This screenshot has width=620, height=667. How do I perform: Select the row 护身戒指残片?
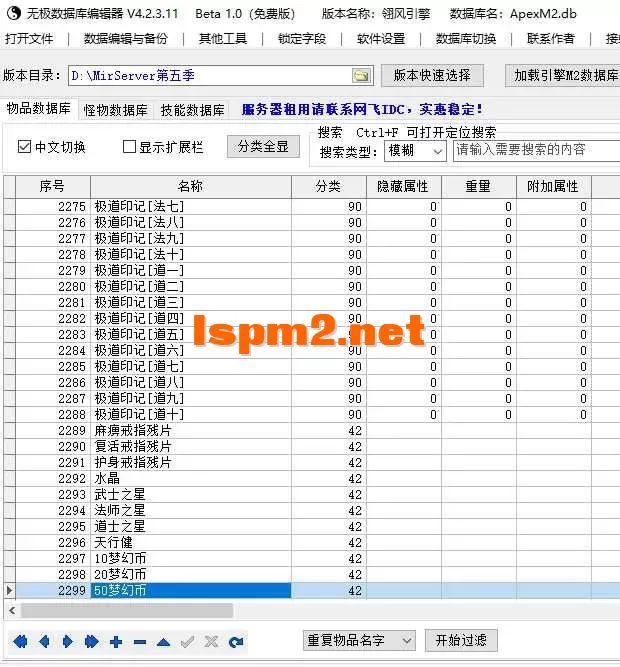point(311,462)
